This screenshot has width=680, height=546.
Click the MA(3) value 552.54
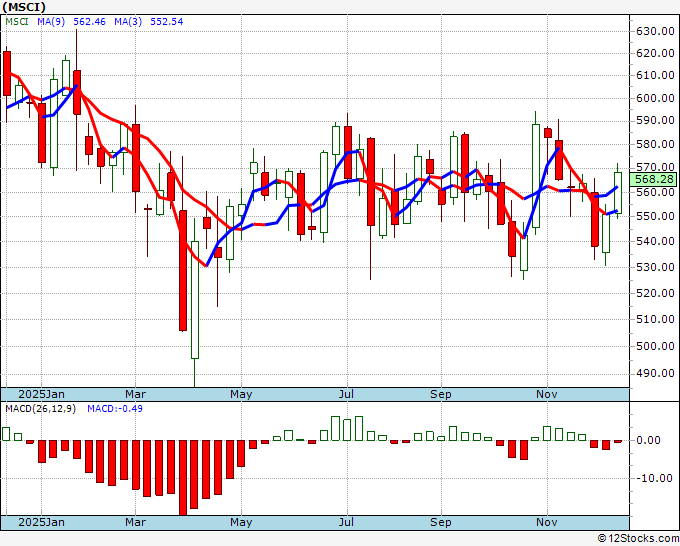[167, 22]
